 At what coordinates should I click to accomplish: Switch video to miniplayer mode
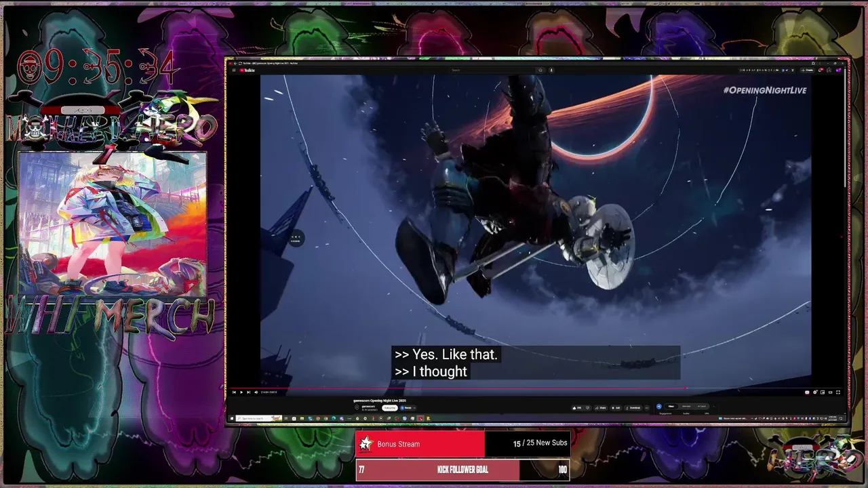coord(823,392)
